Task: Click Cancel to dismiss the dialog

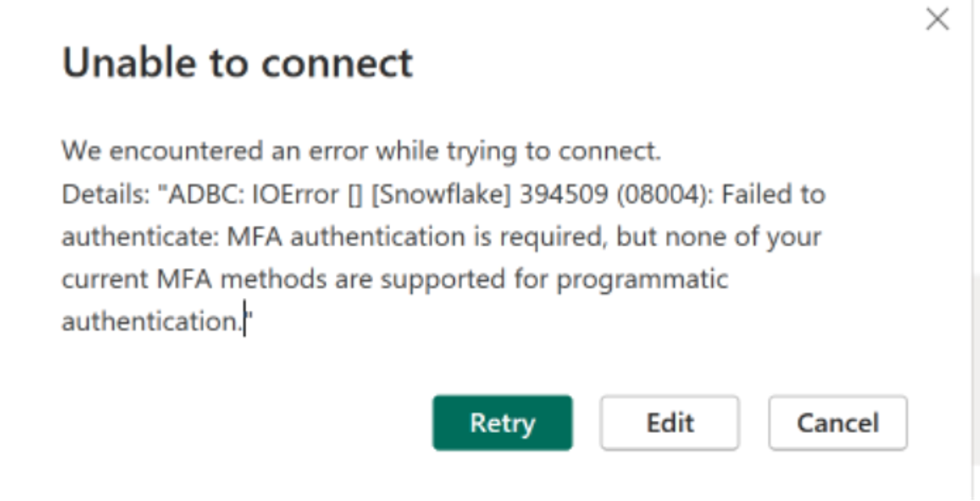Action: (x=837, y=422)
